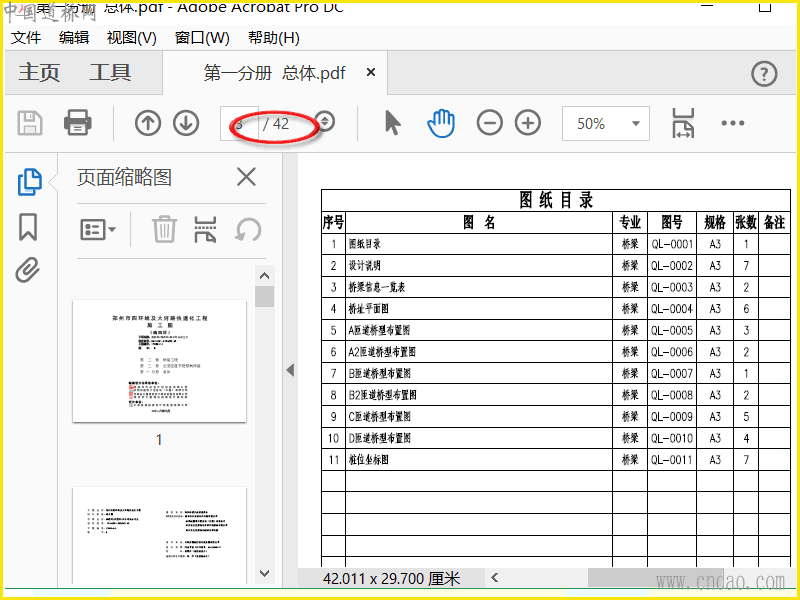Click drawing number QL-0001

tap(672, 244)
